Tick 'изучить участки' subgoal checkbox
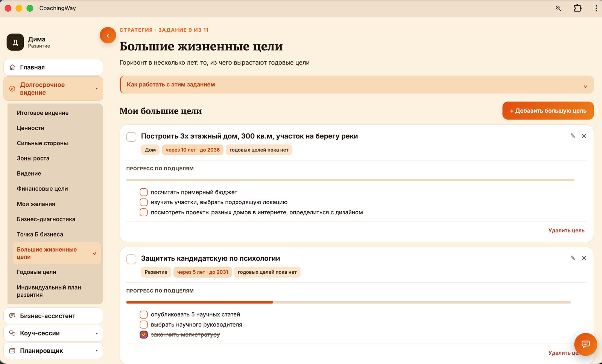The width and height of the screenshot is (602, 364). tap(144, 202)
